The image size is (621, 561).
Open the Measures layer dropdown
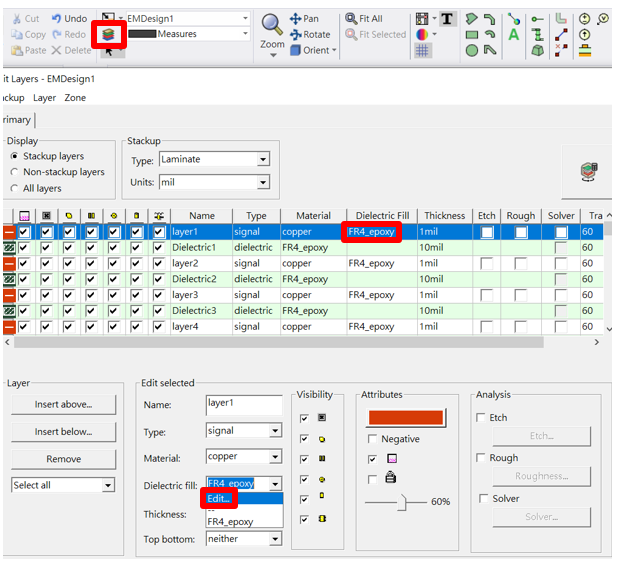pyautogui.click(x=245, y=34)
